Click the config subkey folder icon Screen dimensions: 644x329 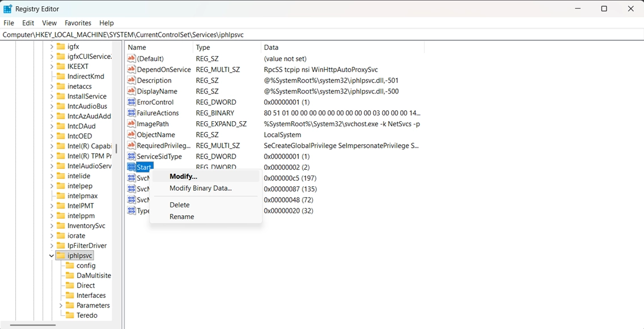[x=70, y=266]
